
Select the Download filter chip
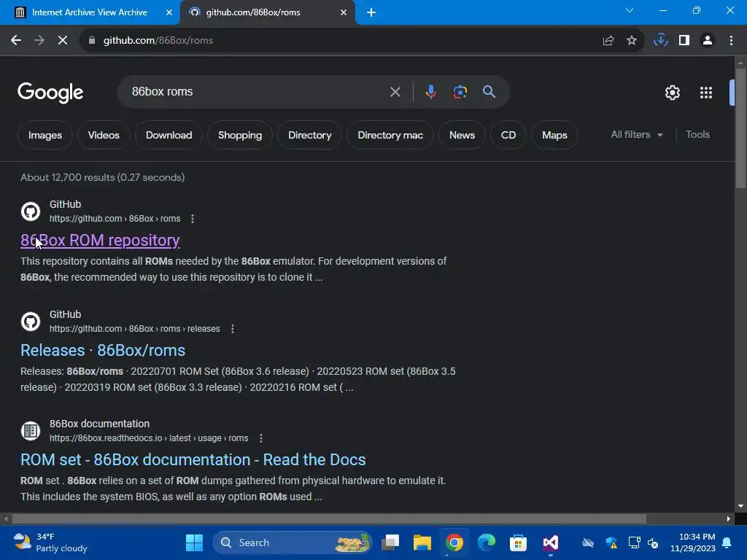pyautogui.click(x=169, y=135)
